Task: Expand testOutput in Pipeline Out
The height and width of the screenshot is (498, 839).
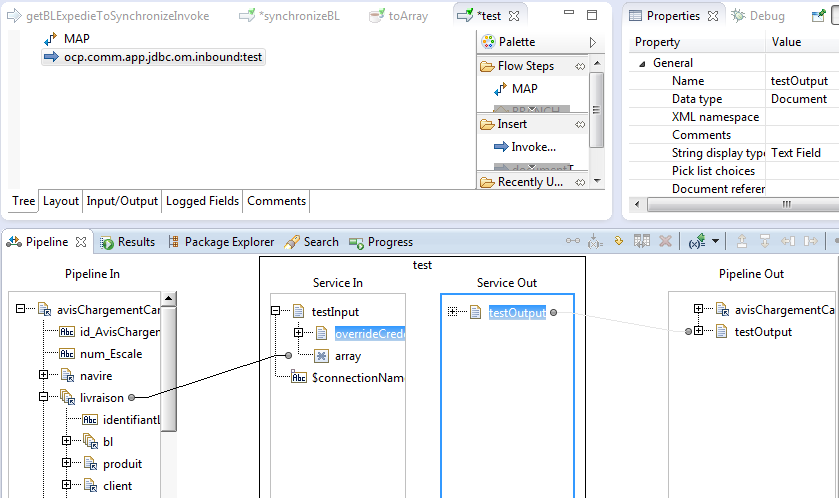Action: (698, 331)
